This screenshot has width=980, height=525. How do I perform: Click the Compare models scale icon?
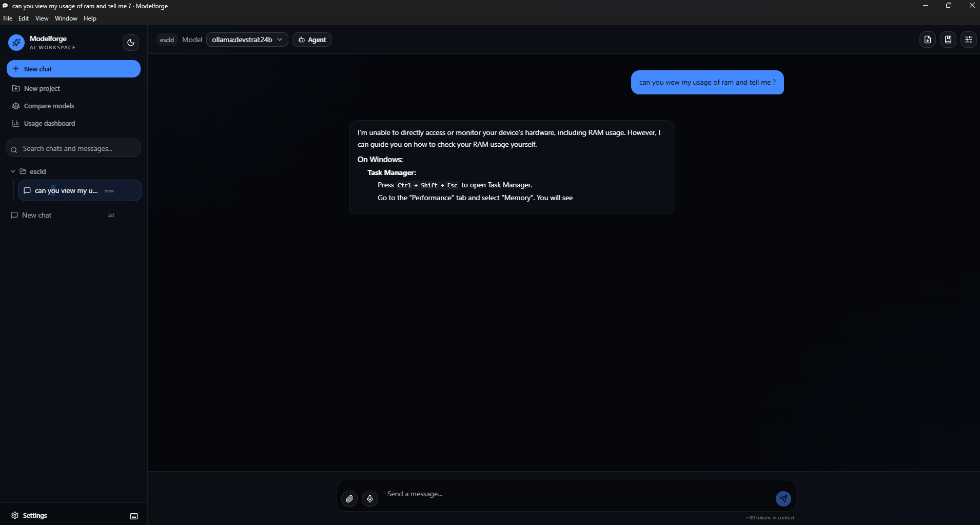(16, 106)
